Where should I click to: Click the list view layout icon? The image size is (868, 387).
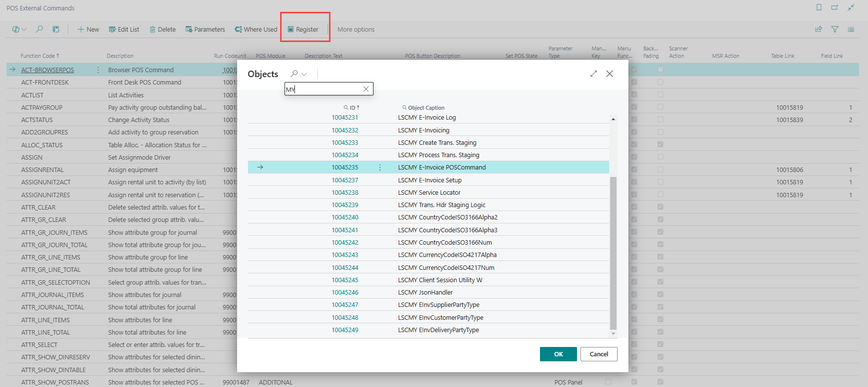click(x=851, y=30)
